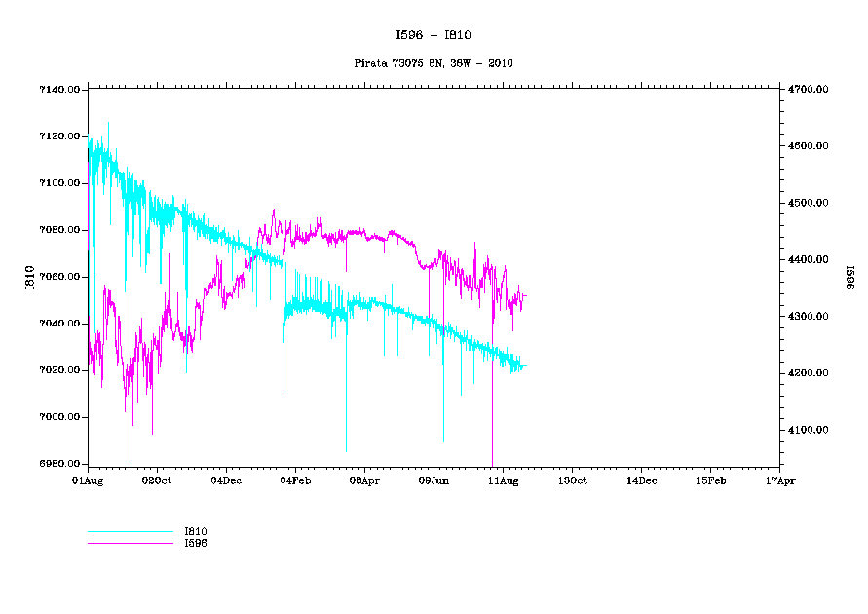The image size is (868, 614).
Task: Click the rotated I596 right axis title
Action: coord(849,277)
